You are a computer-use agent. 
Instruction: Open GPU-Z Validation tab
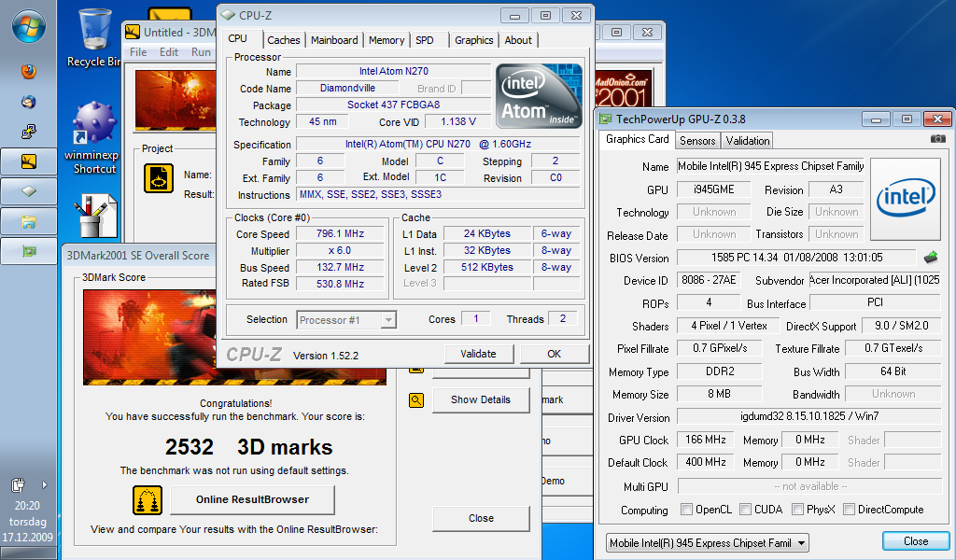(x=748, y=141)
